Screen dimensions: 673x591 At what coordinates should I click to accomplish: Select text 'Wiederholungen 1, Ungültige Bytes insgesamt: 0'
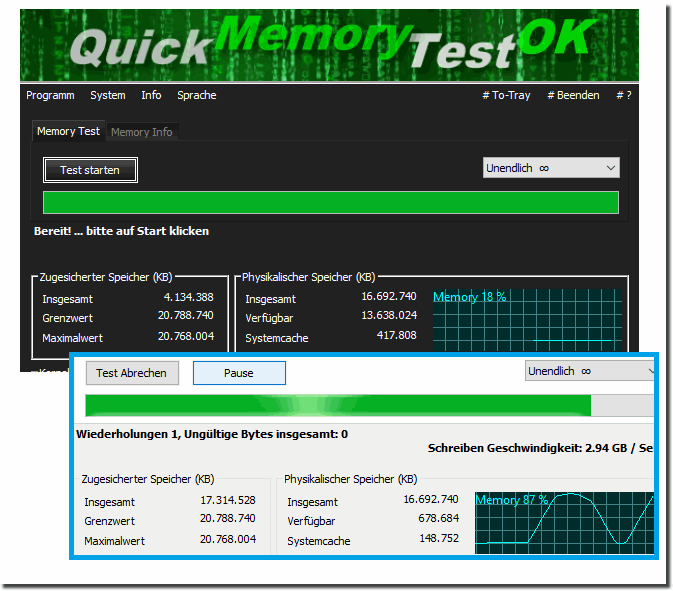tap(212, 434)
